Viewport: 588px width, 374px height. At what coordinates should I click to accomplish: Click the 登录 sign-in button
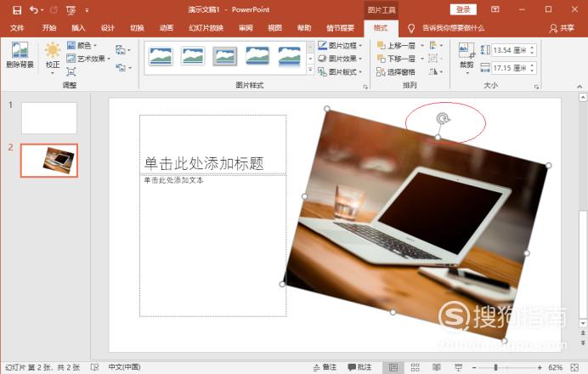point(463,9)
